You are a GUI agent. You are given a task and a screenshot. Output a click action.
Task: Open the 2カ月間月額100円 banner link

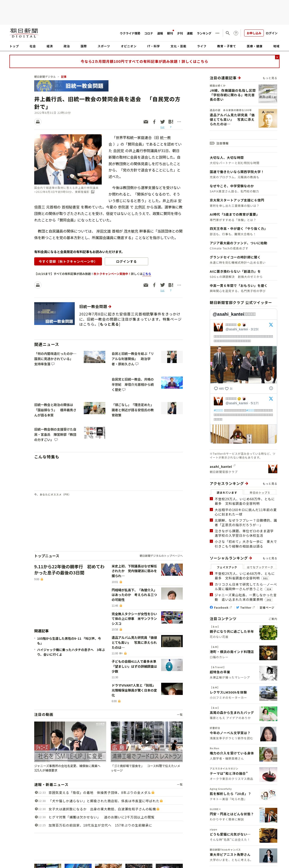pos(144,62)
